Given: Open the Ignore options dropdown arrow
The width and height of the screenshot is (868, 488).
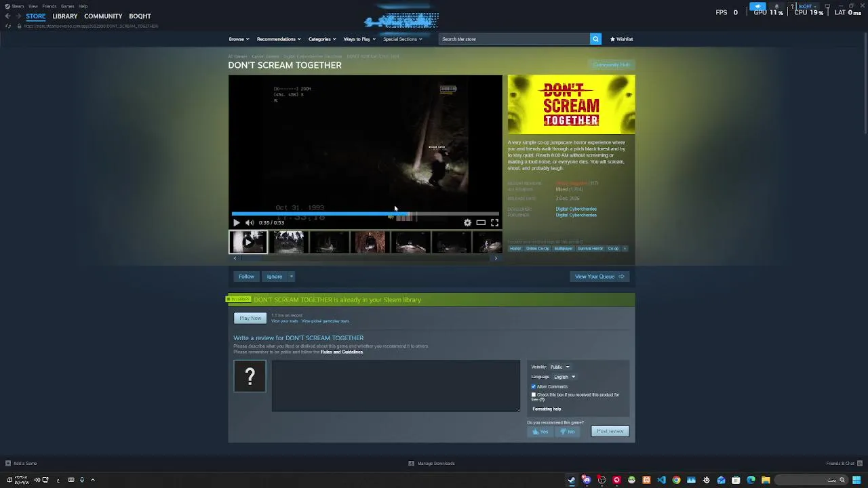Looking at the screenshot, I should [x=291, y=277].
